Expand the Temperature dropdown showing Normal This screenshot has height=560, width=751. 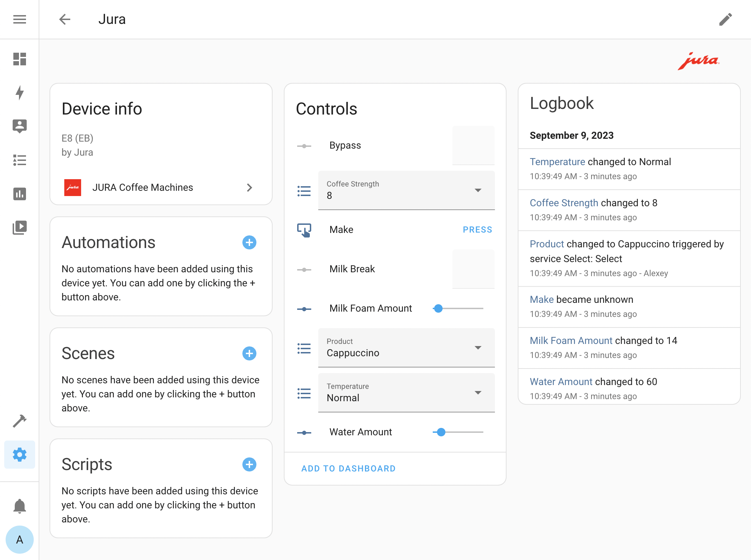pos(406,393)
